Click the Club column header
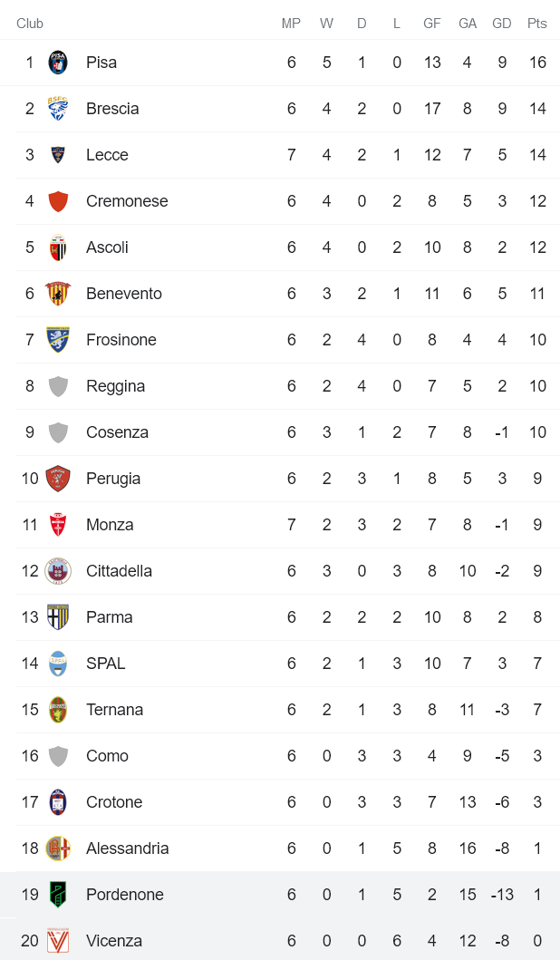560x960 pixels. (x=30, y=24)
